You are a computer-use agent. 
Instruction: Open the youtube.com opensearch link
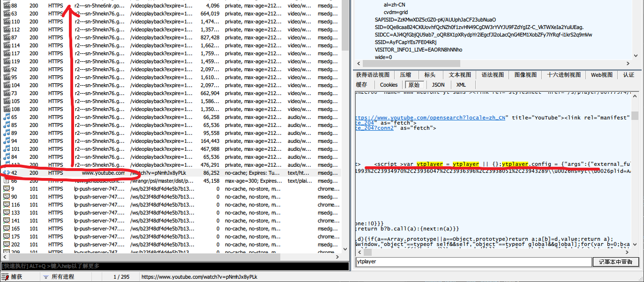430,118
